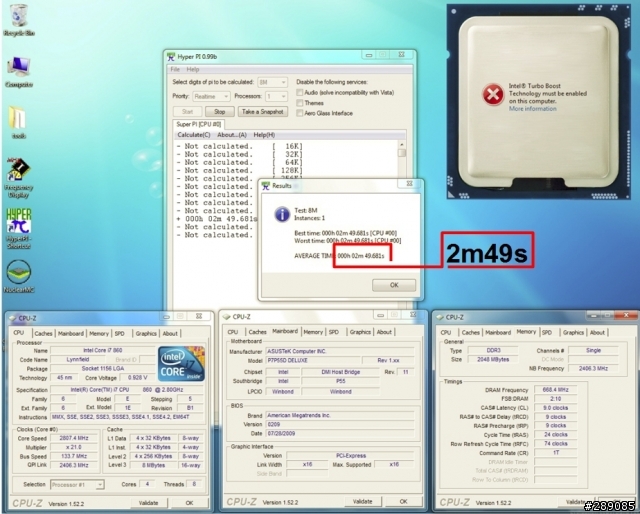Open the Priority Realtime dropdown
The width and height of the screenshot is (640, 514).
pyautogui.click(x=211, y=96)
